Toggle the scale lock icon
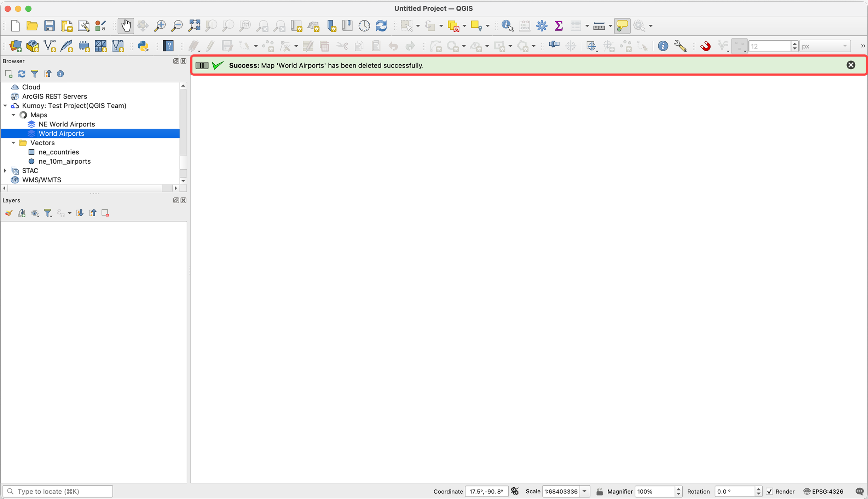 click(599, 491)
